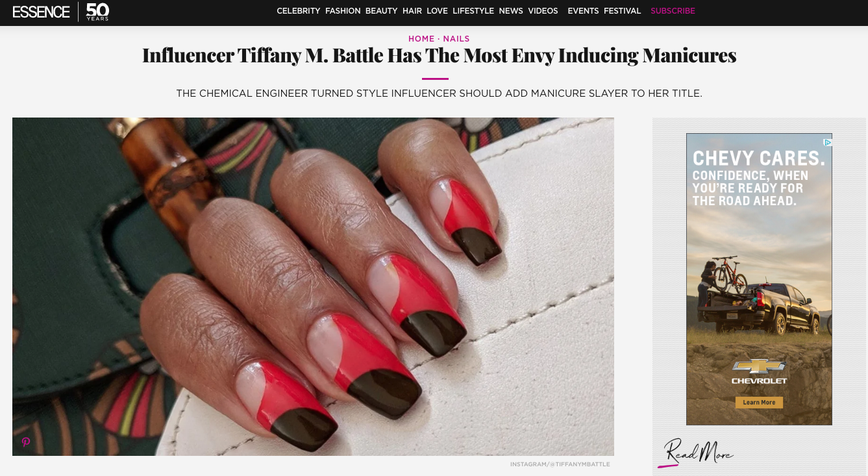Open the Lifestyle section
The width and height of the screenshot is (868, 476).
pyautogui.click(x=473, y=11)
